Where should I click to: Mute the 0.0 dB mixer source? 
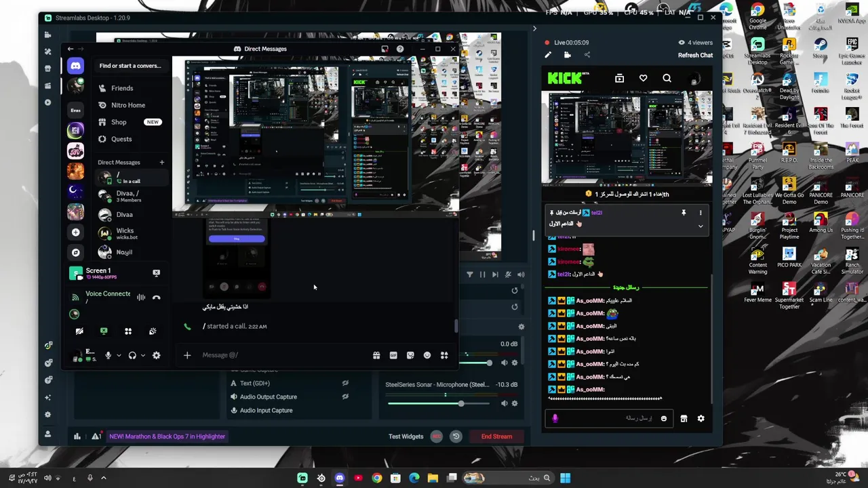503,363
